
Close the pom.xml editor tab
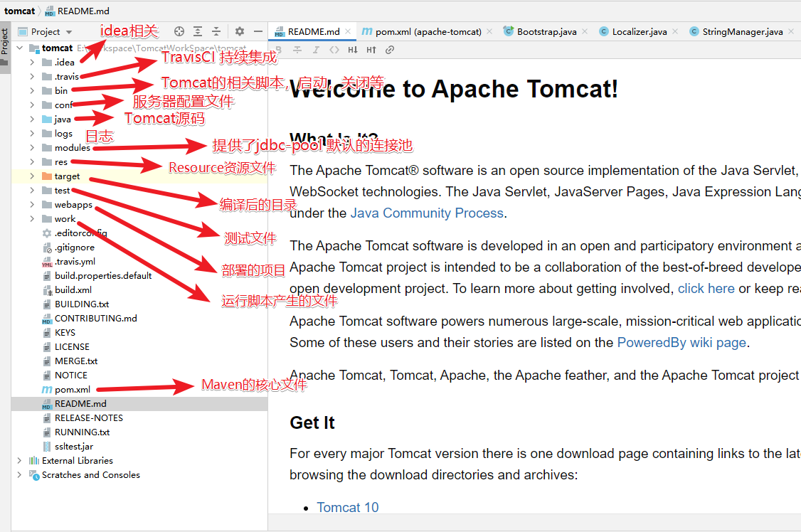(x=489, y=32)
